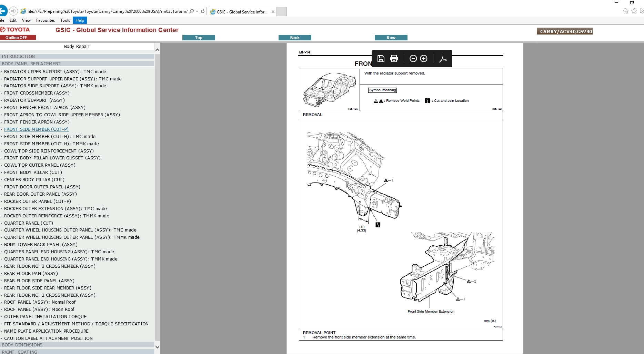
Task: Refresh the page with the reload icon
Action: coord(203,11)
